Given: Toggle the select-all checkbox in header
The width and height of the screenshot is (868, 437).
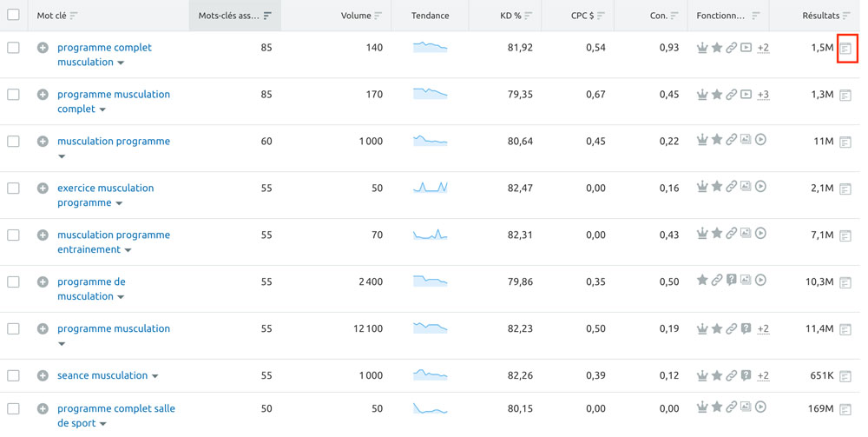Looking at the screenshot, I should click(x=13, y=15).
